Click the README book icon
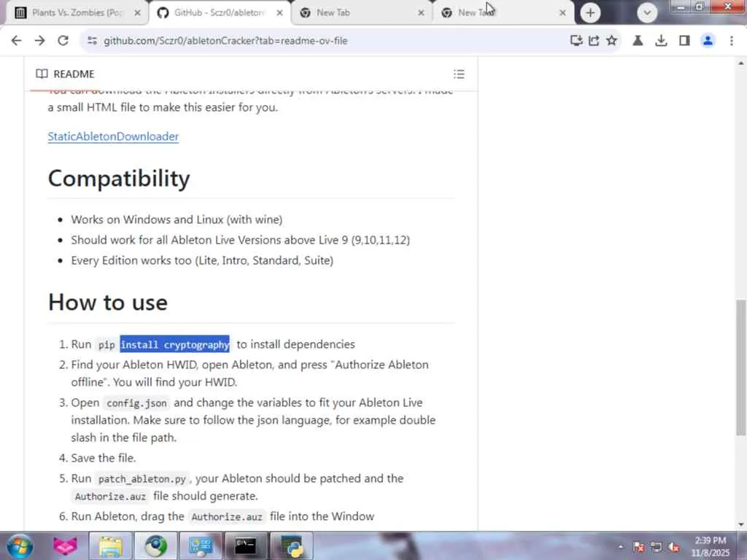Viewport: 747px width, 560px height. (x=42, y=74)
